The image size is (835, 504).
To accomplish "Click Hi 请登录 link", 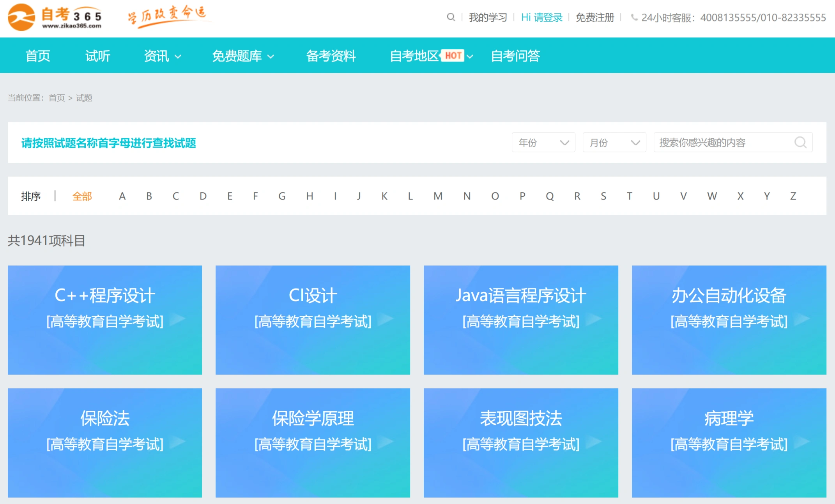I will click(x=541, y=18).
